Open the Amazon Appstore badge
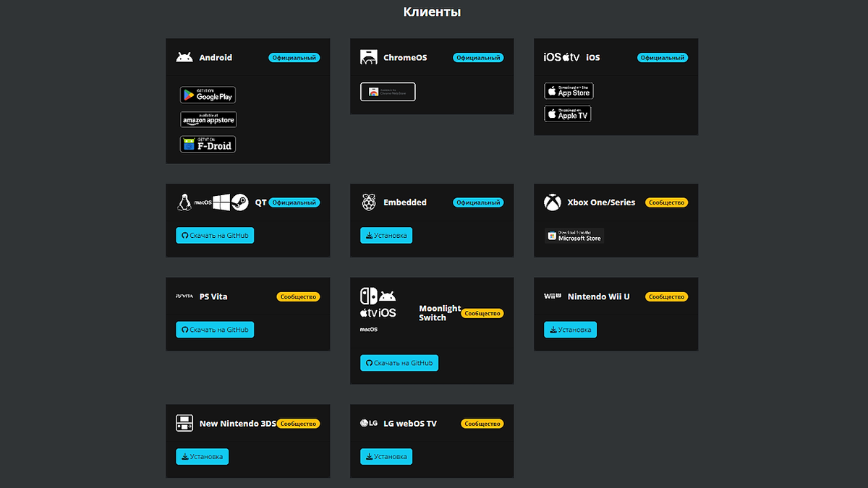 [x=208, y=119]
